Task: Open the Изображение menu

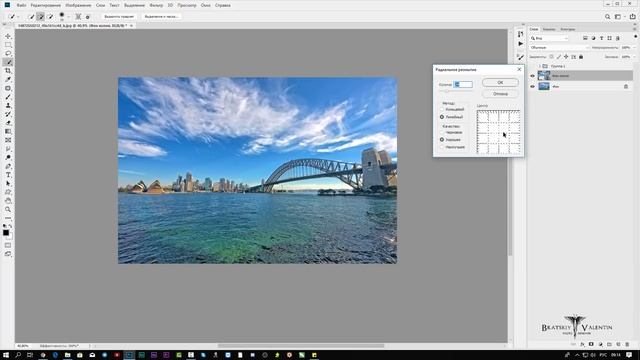Action: 78,5
